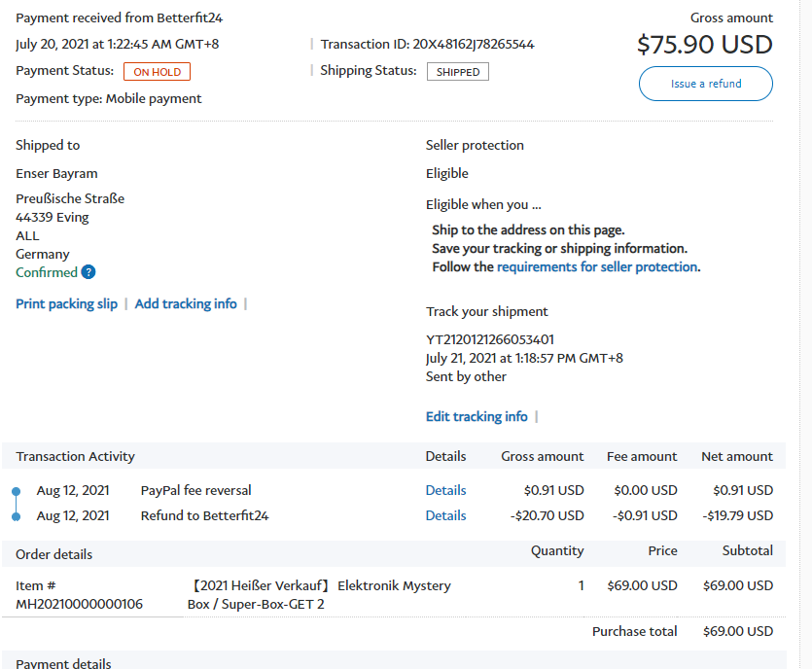Click the help icon next to Confirmed

coord(88,272)
